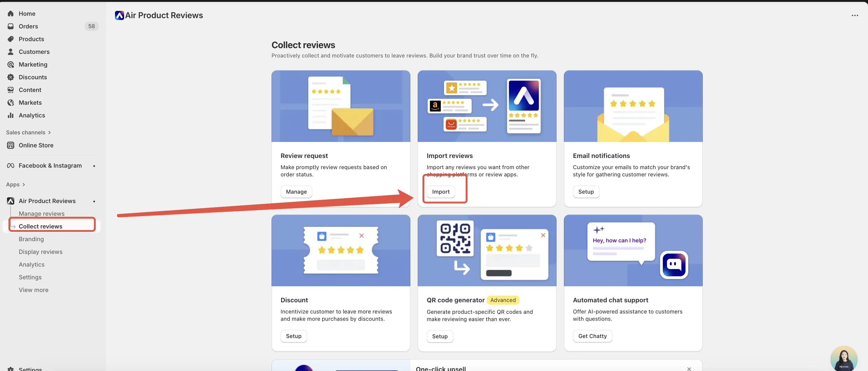Click the Get Chatty button

tap(592, 336)
